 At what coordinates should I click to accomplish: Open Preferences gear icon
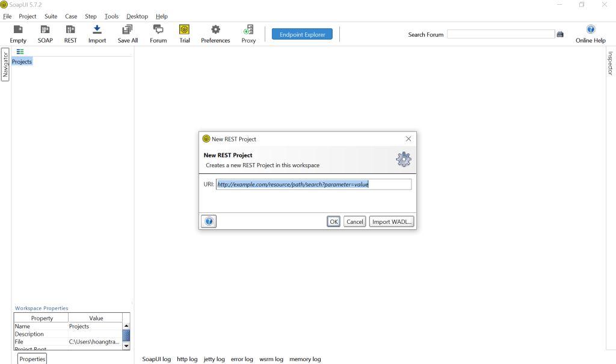[x=215, y=30]
